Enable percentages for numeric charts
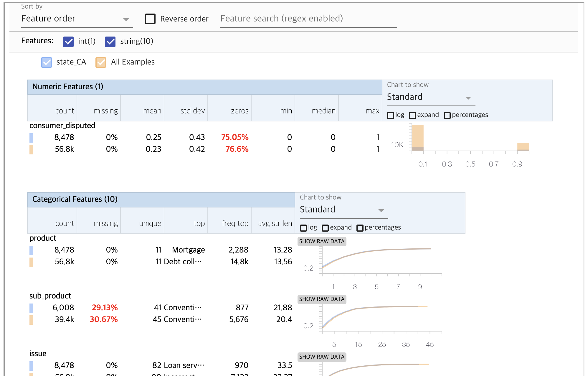588x376 pixels. pyautogui.click(x=447, y=115)
